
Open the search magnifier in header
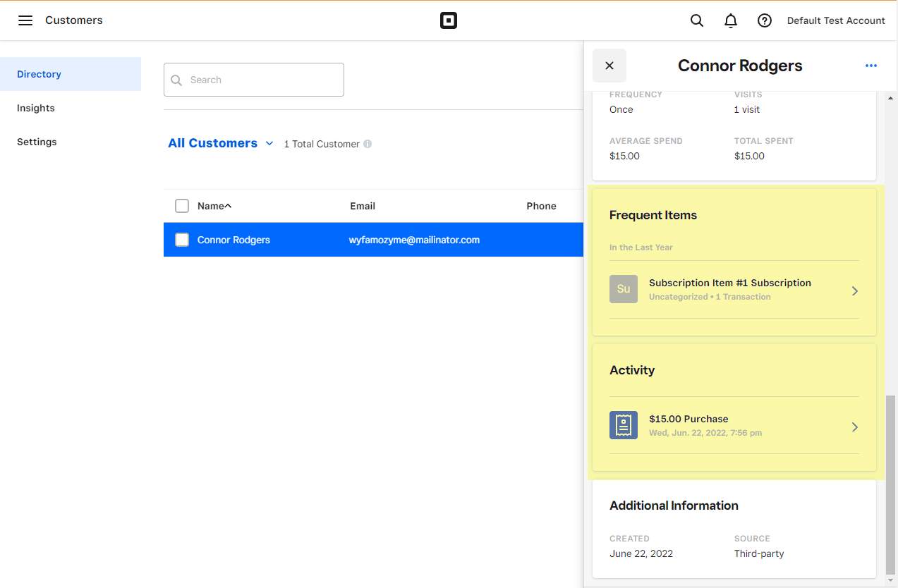click(x=697, y=20)
